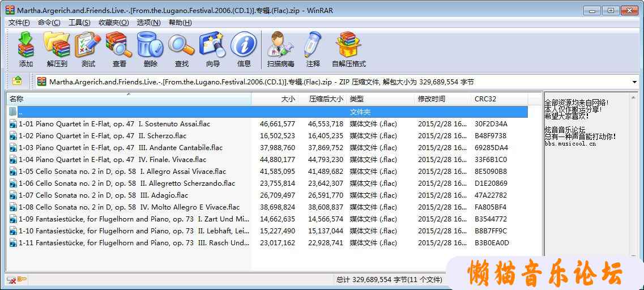The height and width of the screenshot is (290, 644).
Task: Go up one folder level icon
Action: [17, 82]
